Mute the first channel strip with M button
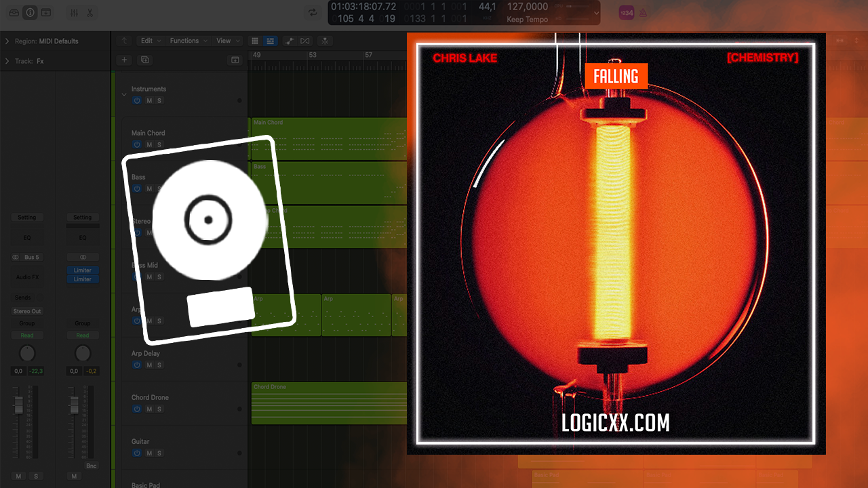Screen dimensions: 868x488 (x=19, y=476)
